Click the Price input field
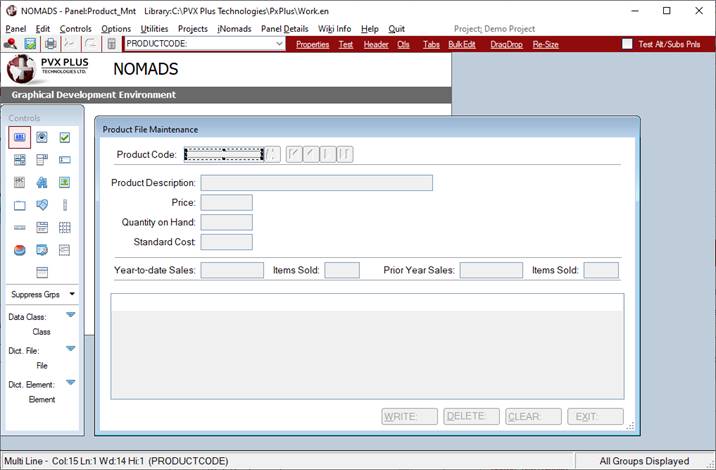 click(226, 203)
